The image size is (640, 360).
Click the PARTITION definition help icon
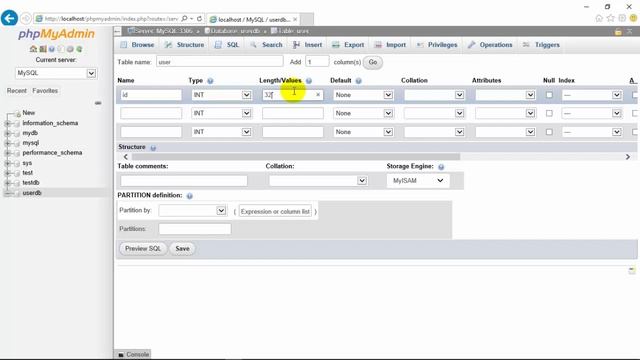point(190,196)
